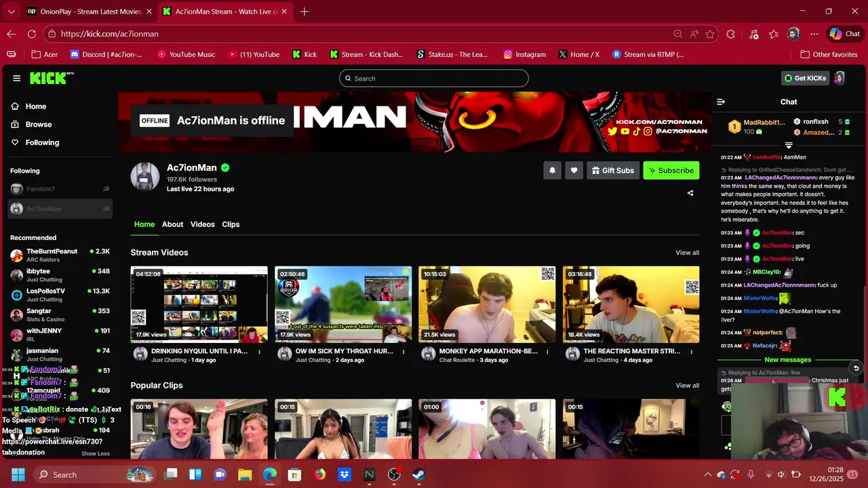
Task: Open Instagram bookmark
Action: (x=524, y=54)
